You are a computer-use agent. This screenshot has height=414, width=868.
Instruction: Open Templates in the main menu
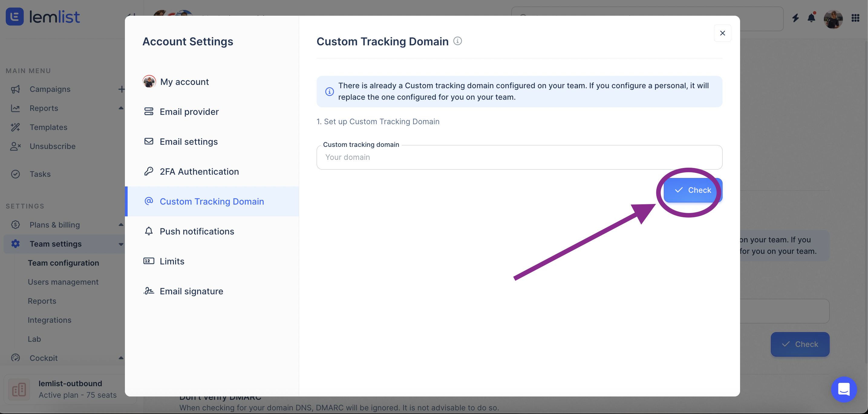tap(48, 127)
